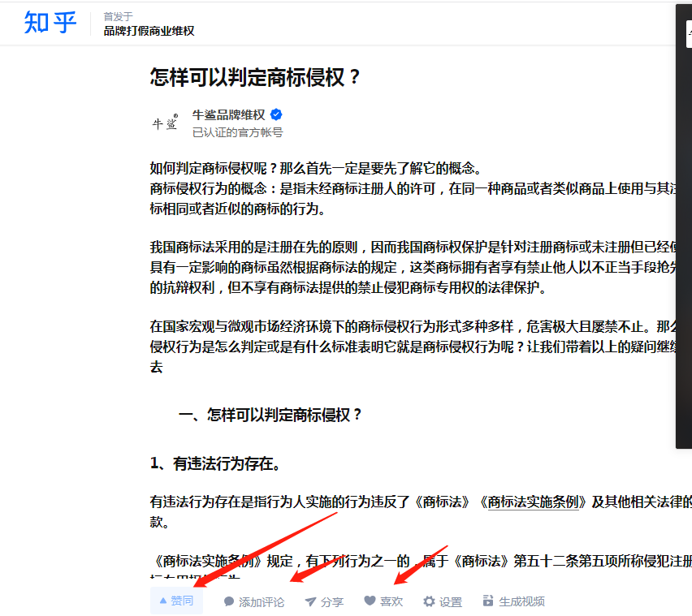This screenshot has height=616, width=692.
Task: Click the subheading 一、怎样可以判定商标侵权？
Action: point(270,415)
